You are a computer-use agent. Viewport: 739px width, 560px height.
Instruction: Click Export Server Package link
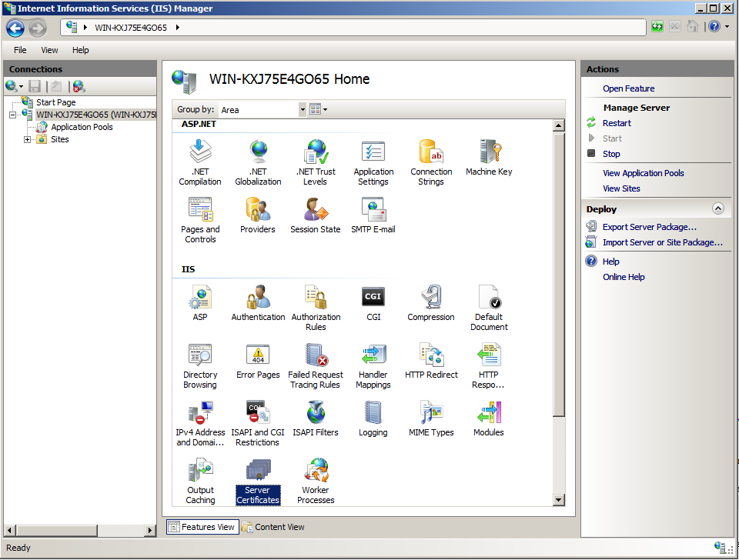click(650, 227)
